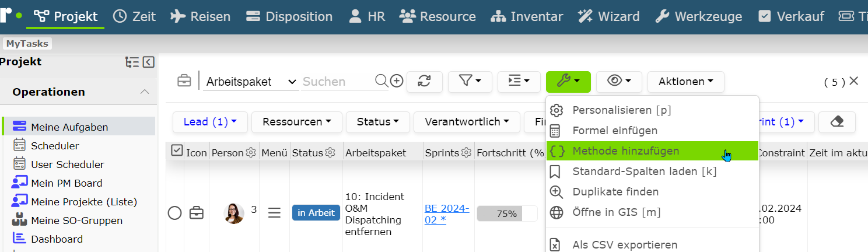Choose Duplikate finden menu entry
Viewport: 868px width, 252px height.
(652, 192)
